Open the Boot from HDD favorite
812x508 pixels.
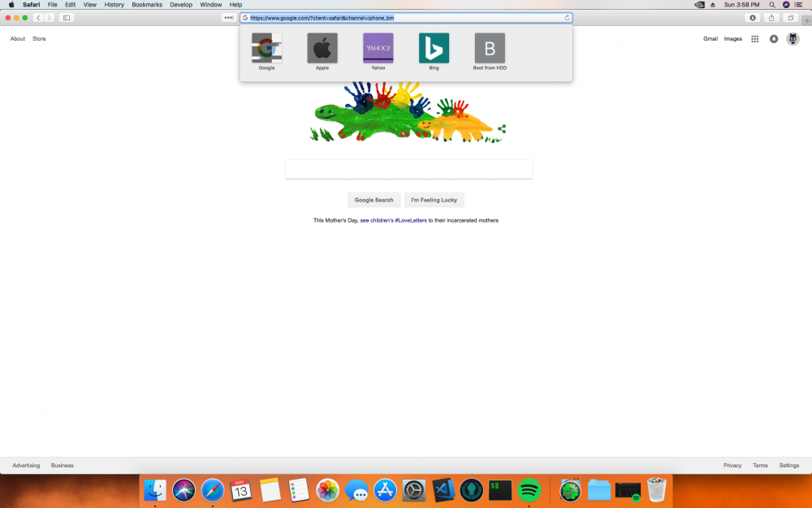pos(490,48)
